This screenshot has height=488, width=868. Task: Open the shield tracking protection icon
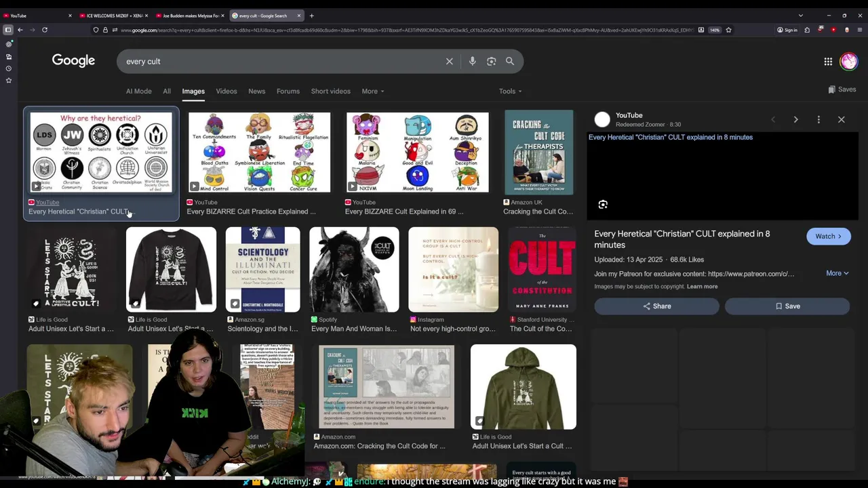(x=96, y=30)
